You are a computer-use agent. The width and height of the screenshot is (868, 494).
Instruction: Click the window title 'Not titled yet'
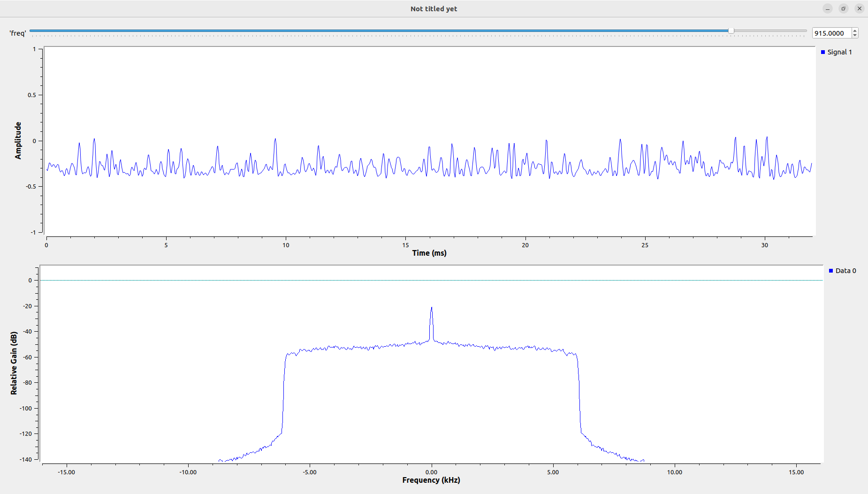pyautogui.click(x=434, y=8)
